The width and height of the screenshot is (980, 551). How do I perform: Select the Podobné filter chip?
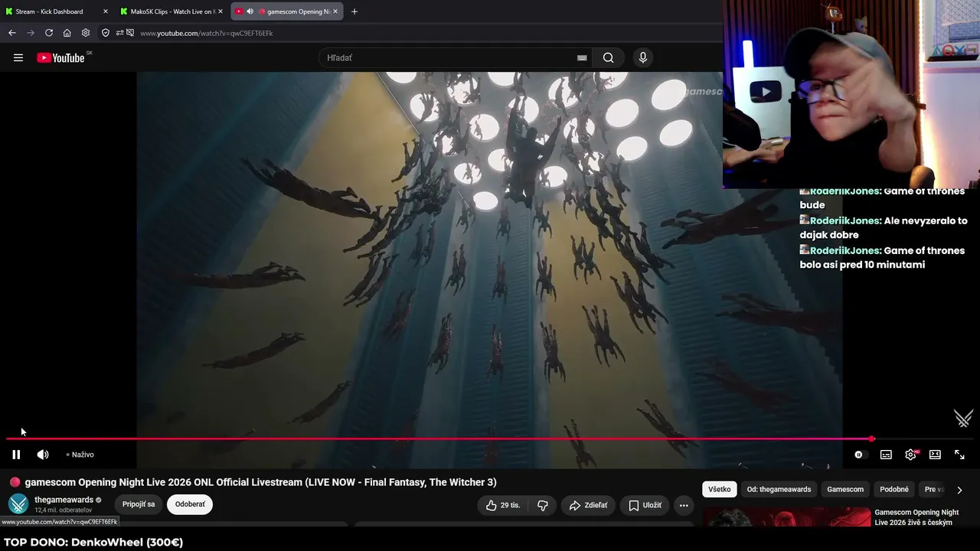pos(894,489)
